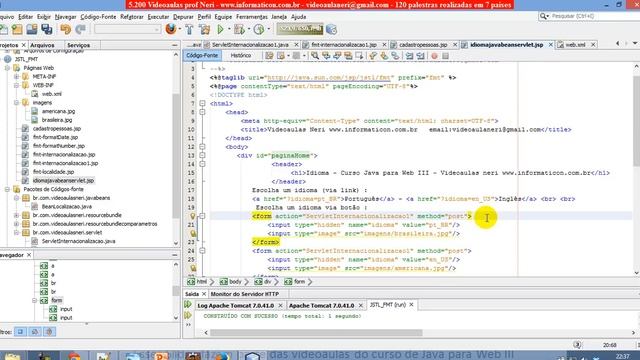Viewport: 640px width, 360px height.
Task: Open the Apache Tomcat 7.0.41.0 output tab
Action: pyautogui.click(x=321, y=305)
